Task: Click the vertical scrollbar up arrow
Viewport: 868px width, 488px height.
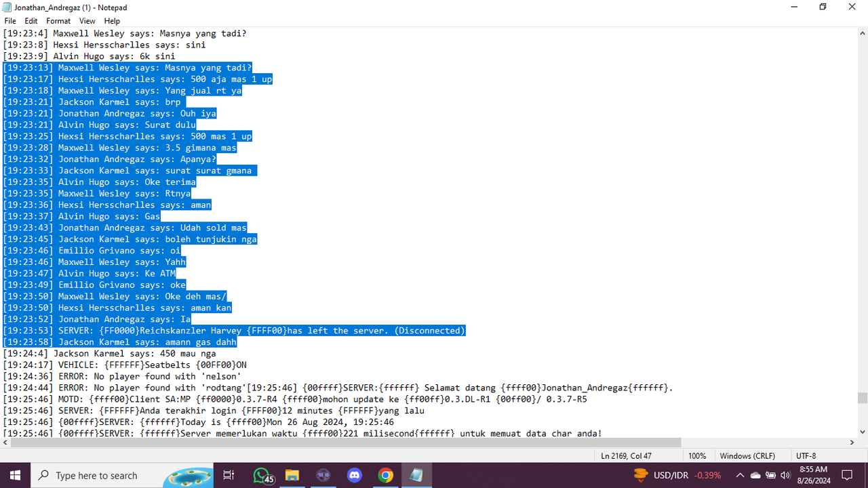Action: pos(862,33)
